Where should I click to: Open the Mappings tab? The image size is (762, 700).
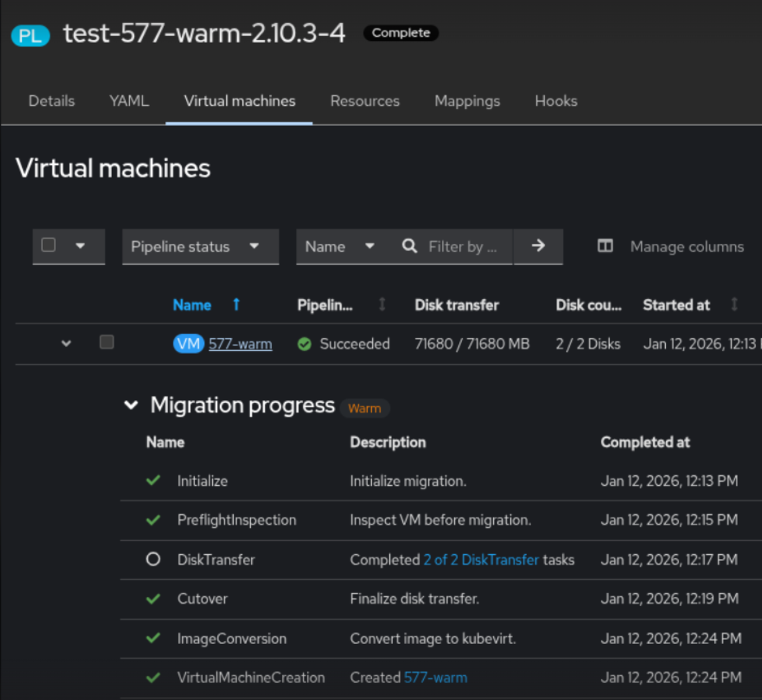[467, 101]
